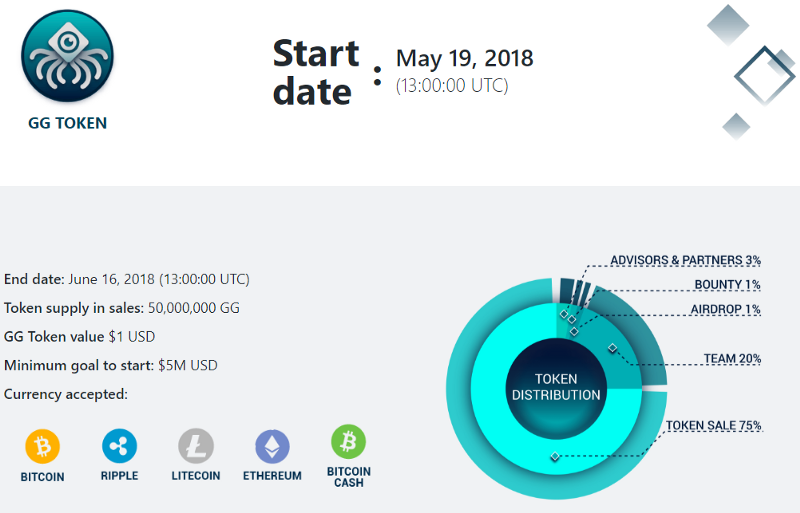The width and height of the screenshot is (800, 513).
Task: Click the End date June 16 line
Action: click(x=127, y=280)
